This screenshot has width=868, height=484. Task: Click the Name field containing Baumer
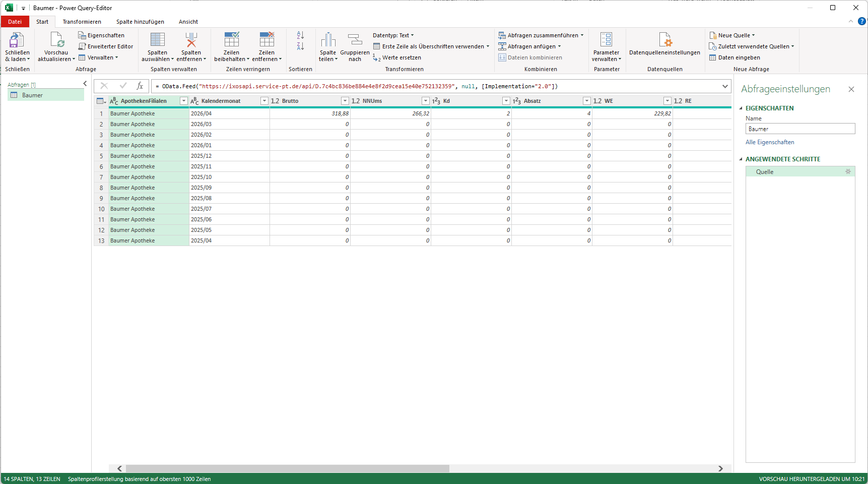pos(800,129)
